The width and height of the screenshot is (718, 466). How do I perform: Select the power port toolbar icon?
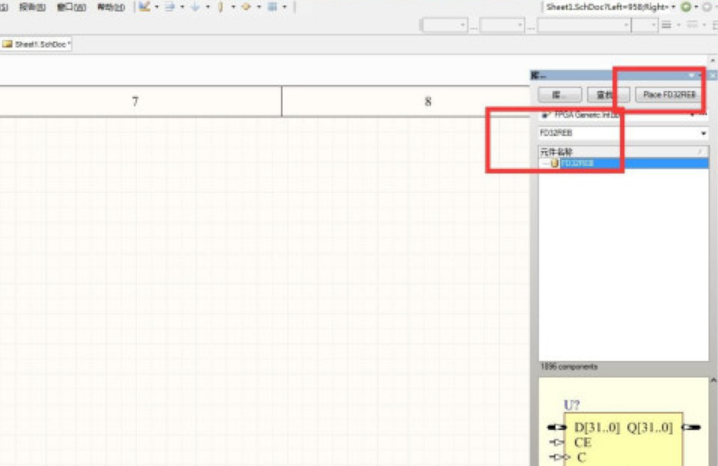click(196, 7)
